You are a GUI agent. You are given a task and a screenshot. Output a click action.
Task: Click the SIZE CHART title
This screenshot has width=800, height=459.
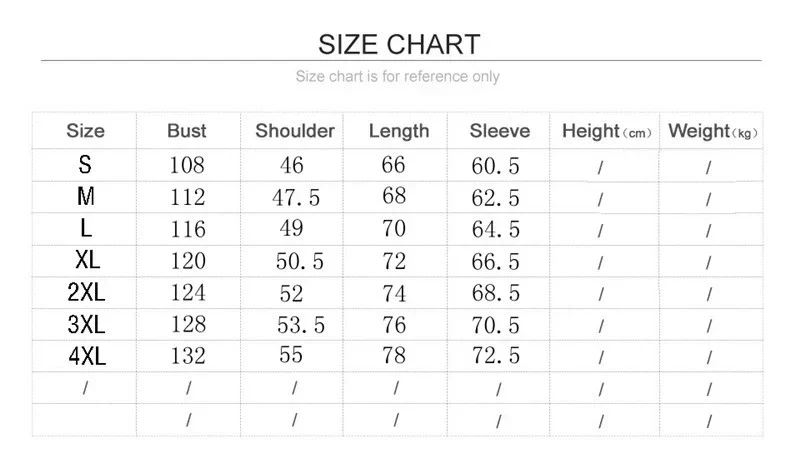(399, 44)
